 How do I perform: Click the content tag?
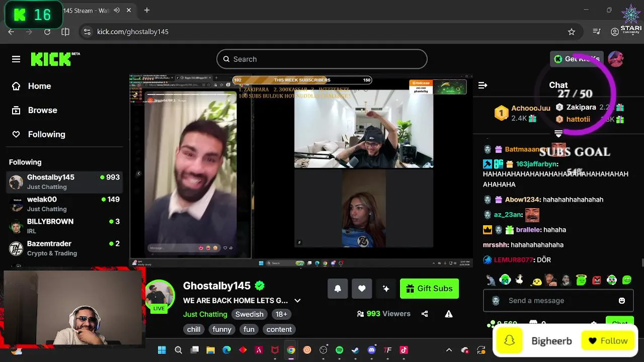279,329
